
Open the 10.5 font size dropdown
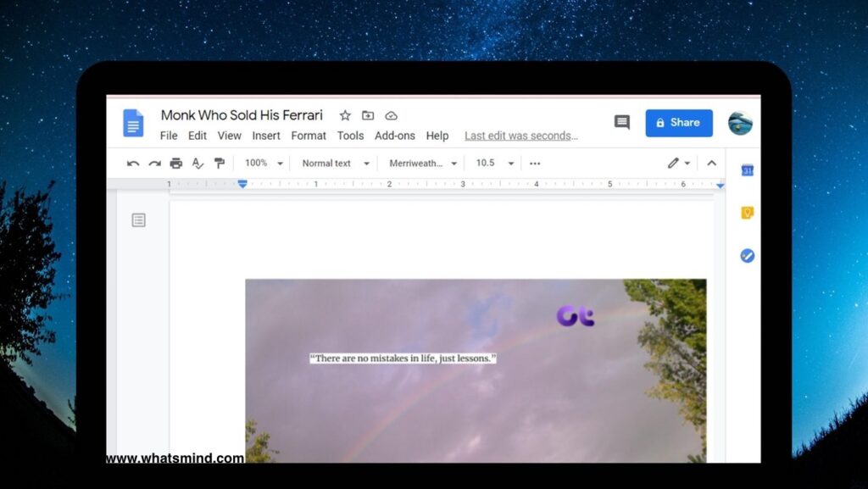(495, 164)
